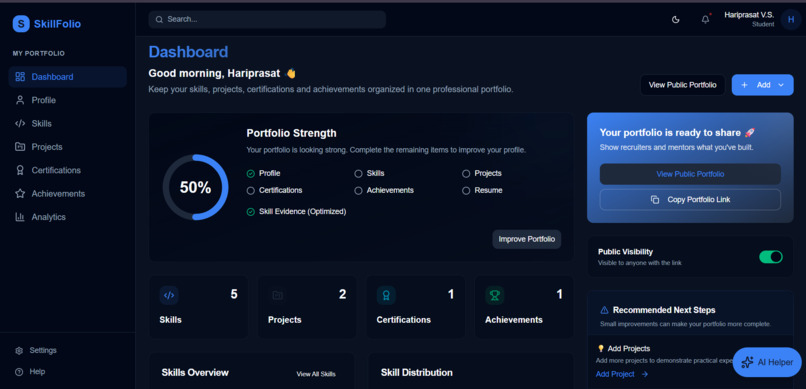Click the warning triangle by Recommended Next Steps

[604, 310]
